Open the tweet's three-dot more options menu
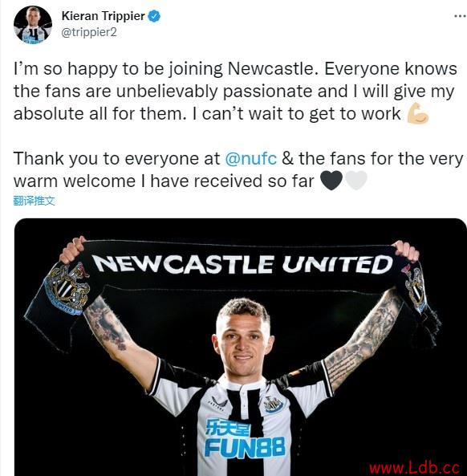This screenshot has width=467, height=476. click(x=461, y=16)
